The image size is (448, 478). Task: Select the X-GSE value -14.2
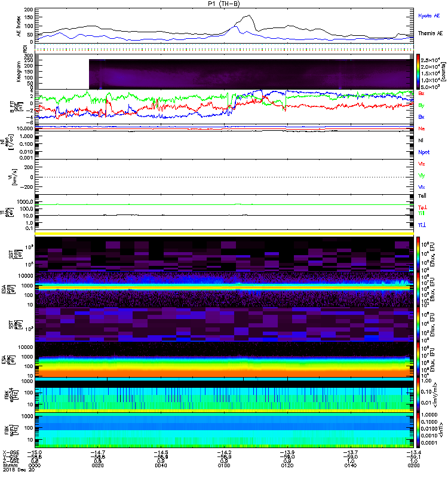[x=224, y=452]
